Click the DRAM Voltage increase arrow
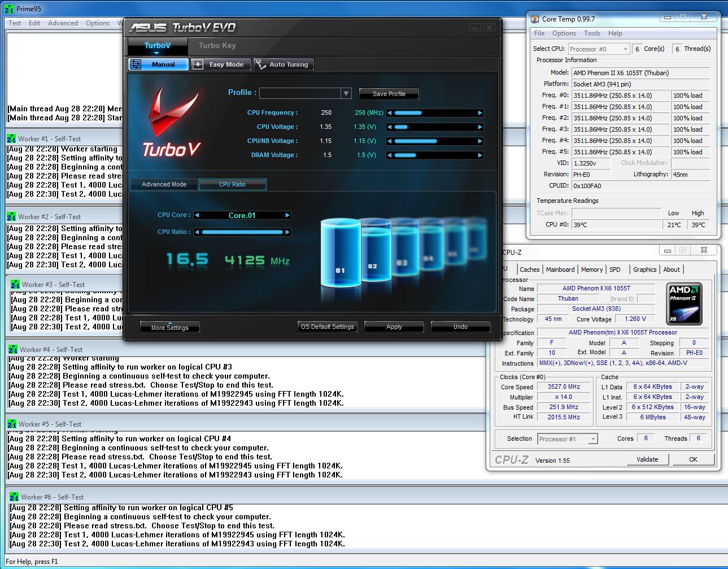Screen dimensions: 728x569 pos(481,155)
